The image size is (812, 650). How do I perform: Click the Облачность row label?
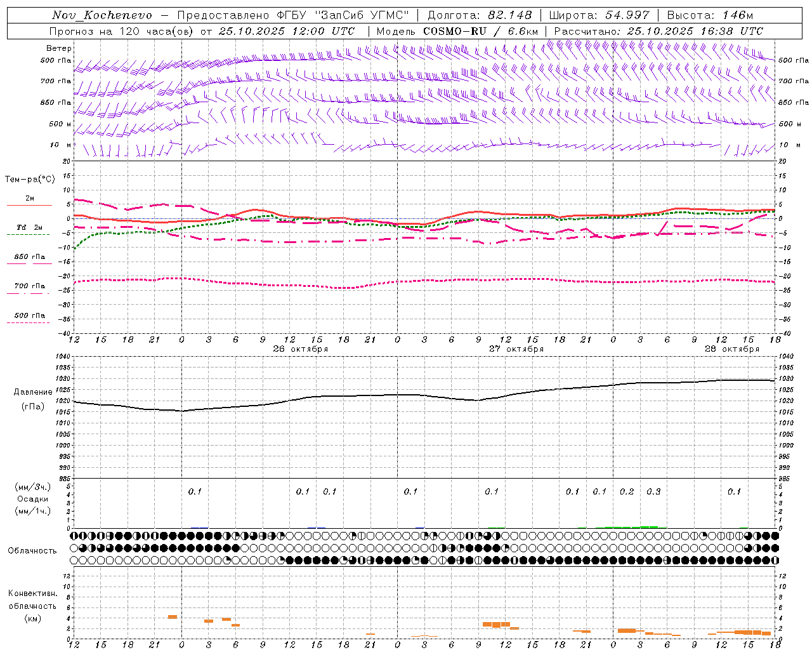32,551
